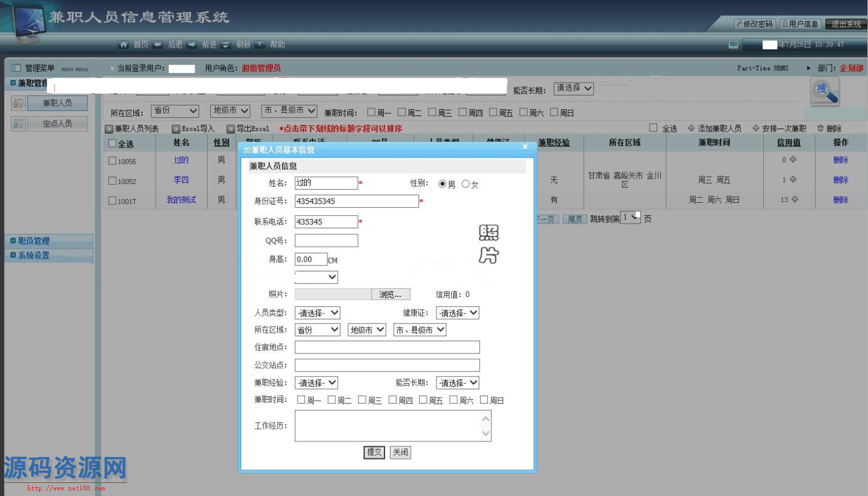Click the tools icon next to 兼职人员
This screenshot has height=496, width=868.
[18, 104]
